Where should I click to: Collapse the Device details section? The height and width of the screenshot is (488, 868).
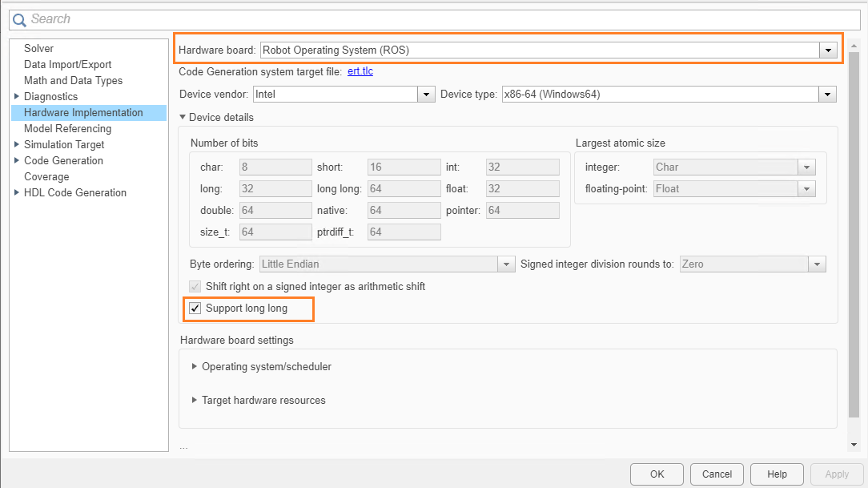tap(183, 118)
